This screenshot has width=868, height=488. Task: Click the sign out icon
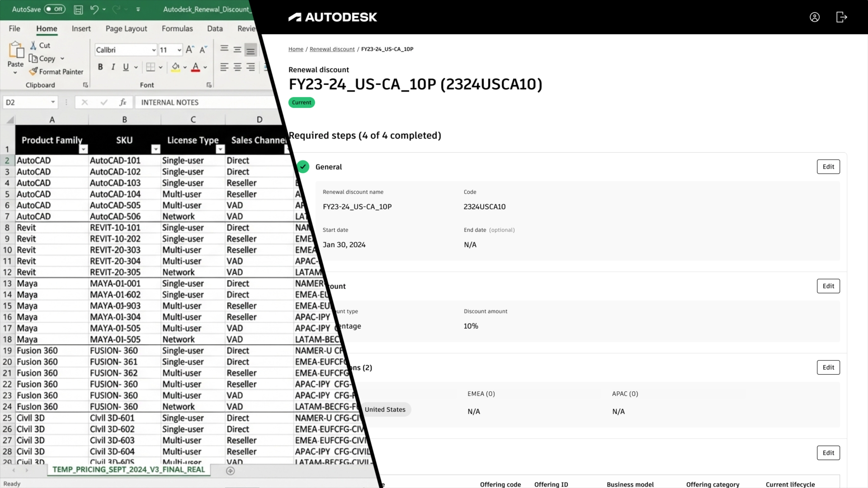(841, 17)
